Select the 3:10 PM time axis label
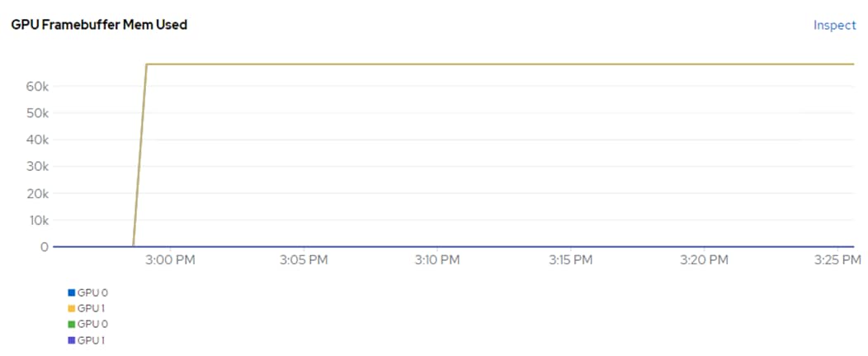The height and width of the screenshot is (356, 868). (x=437, y=260)
